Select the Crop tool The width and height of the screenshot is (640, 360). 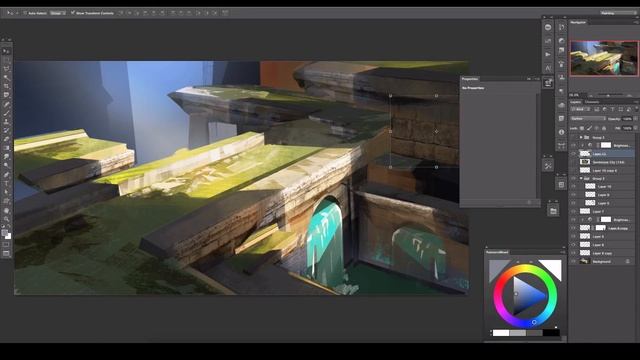tap(6, 86)
